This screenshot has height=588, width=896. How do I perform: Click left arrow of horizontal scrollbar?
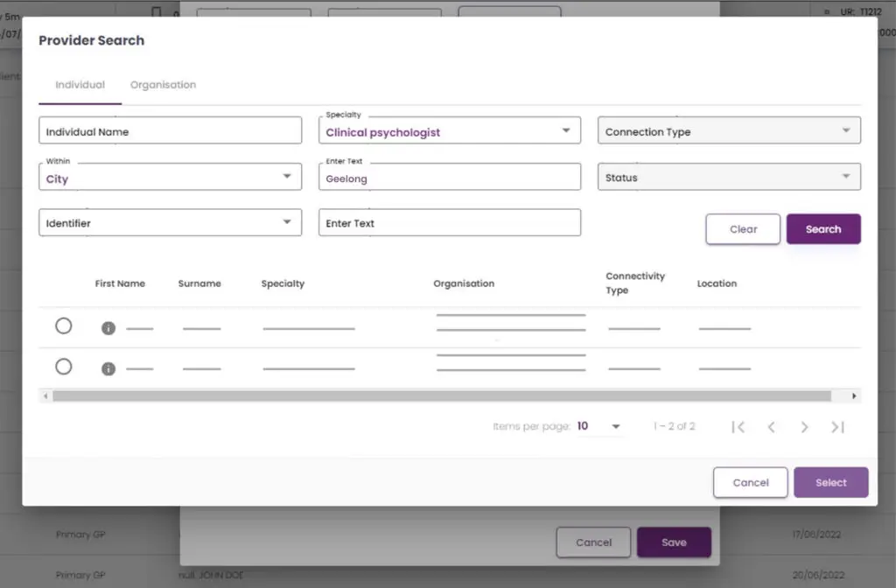pyautogui.click(x=45, y=396)
